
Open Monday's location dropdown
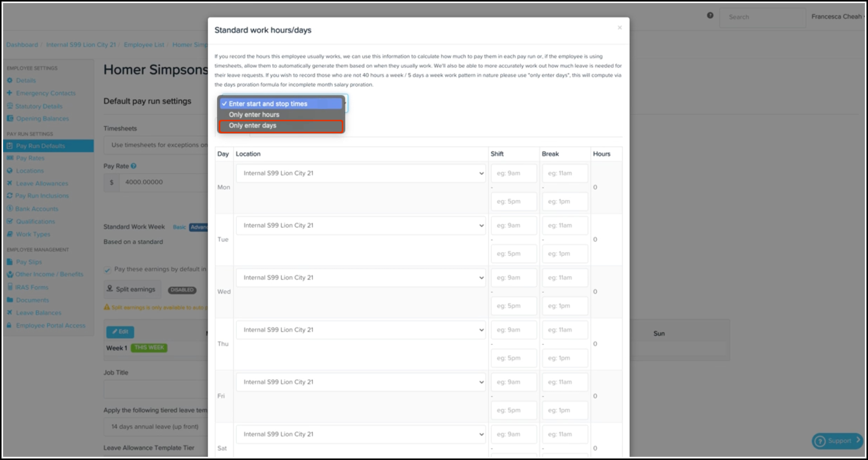361,173
